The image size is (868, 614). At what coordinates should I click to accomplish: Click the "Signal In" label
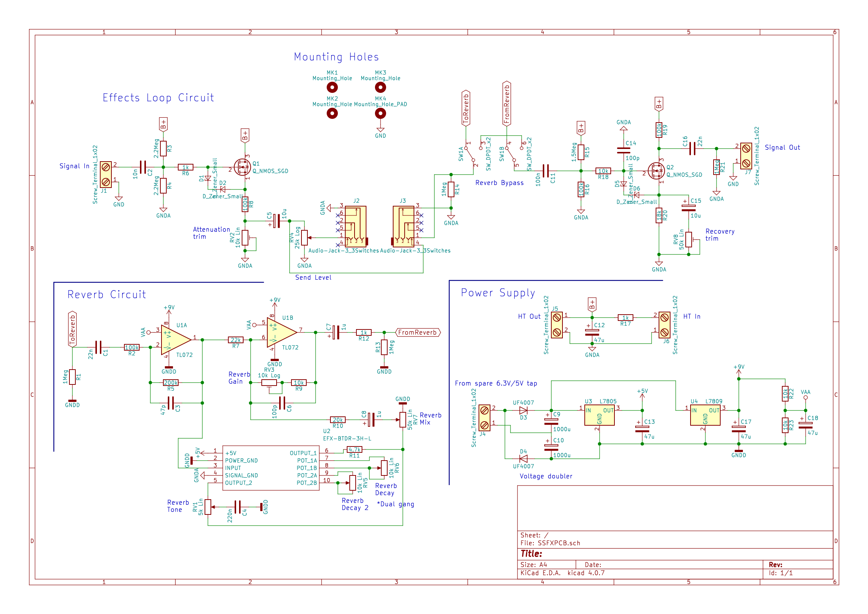pyautogui.click(x=75, y=166)
